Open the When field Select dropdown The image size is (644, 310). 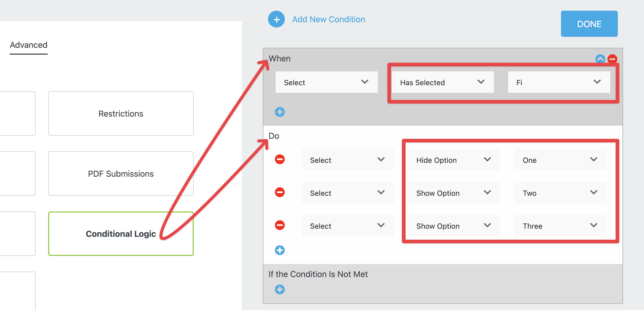coord(326,82)
